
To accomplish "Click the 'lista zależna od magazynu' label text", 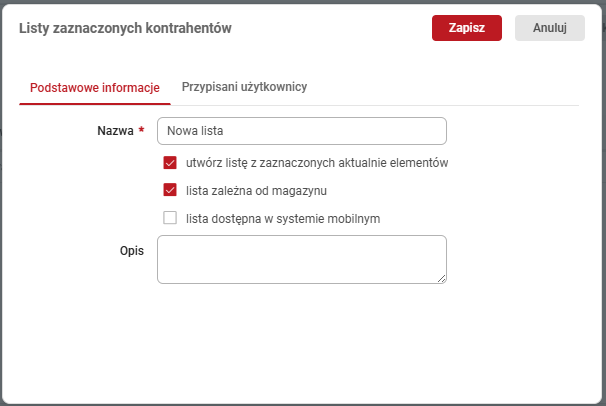I will [x=256, y=190].
